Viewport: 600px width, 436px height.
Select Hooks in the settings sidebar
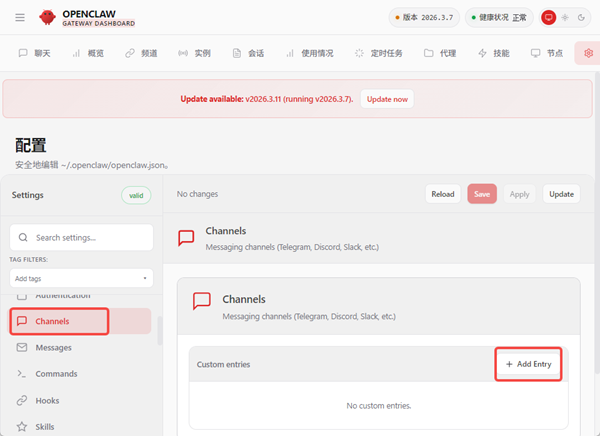[80, 400]
